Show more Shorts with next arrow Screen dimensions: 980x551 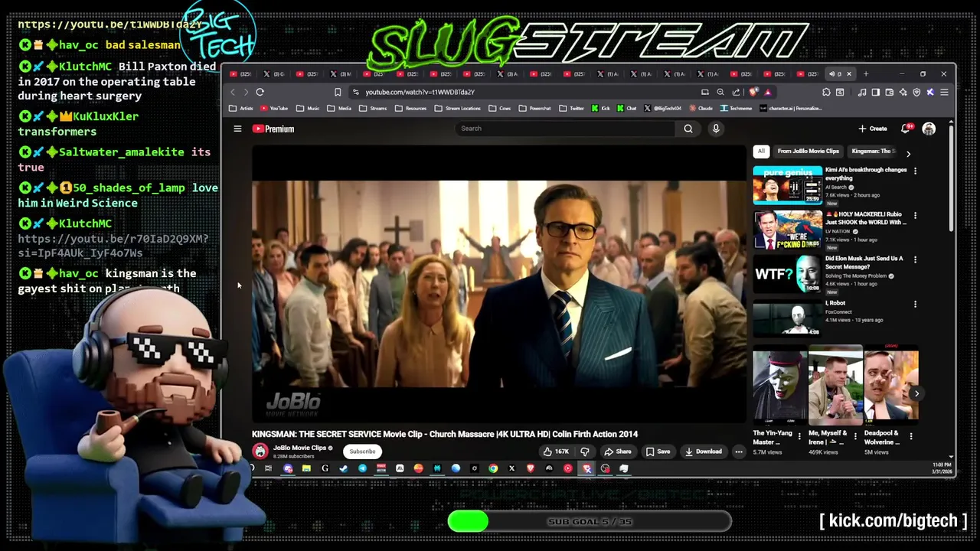pyautogui.click(x=916, y=393)
